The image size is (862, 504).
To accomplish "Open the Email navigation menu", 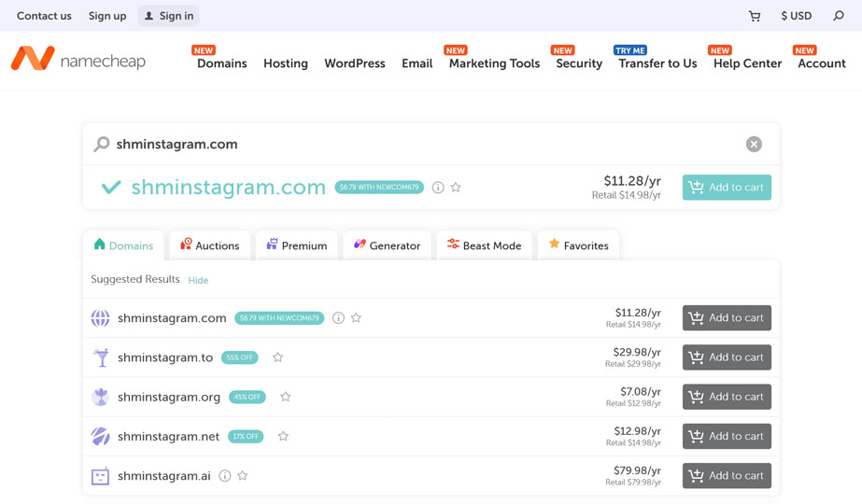I will pos(417,63).
